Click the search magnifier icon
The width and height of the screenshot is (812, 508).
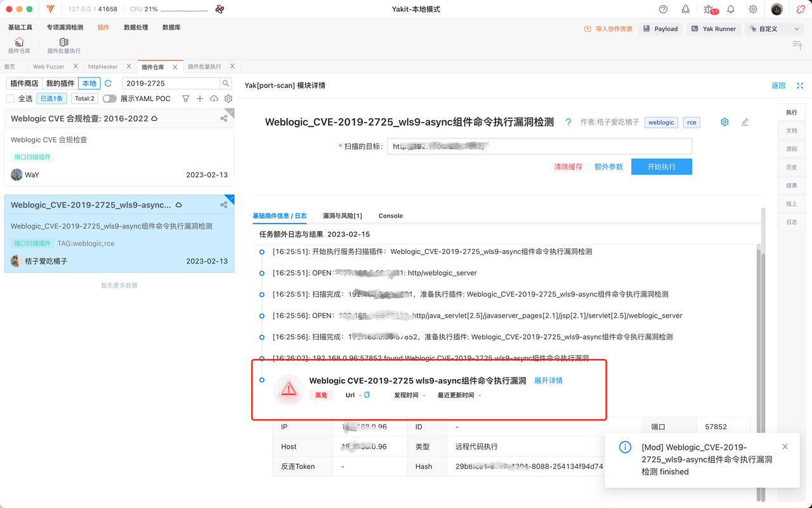226,83
